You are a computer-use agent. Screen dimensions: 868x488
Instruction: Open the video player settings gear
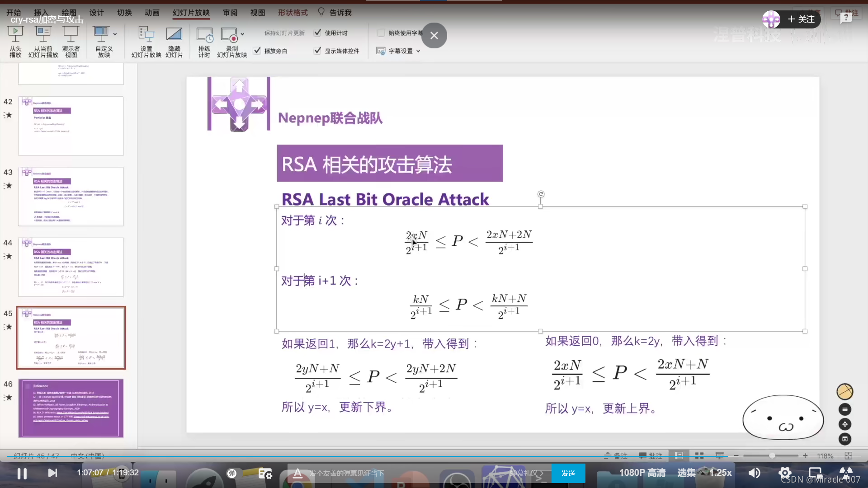pos(784,473)
